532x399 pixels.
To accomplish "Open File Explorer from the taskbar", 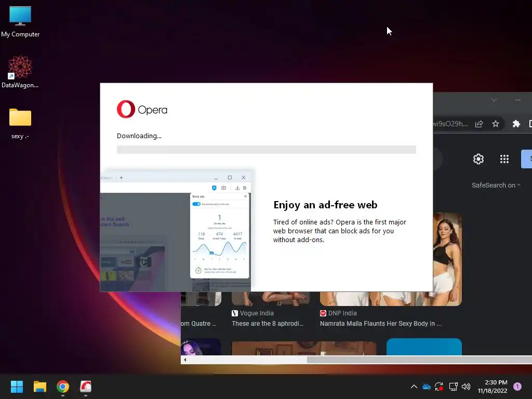I will [39, 387].
